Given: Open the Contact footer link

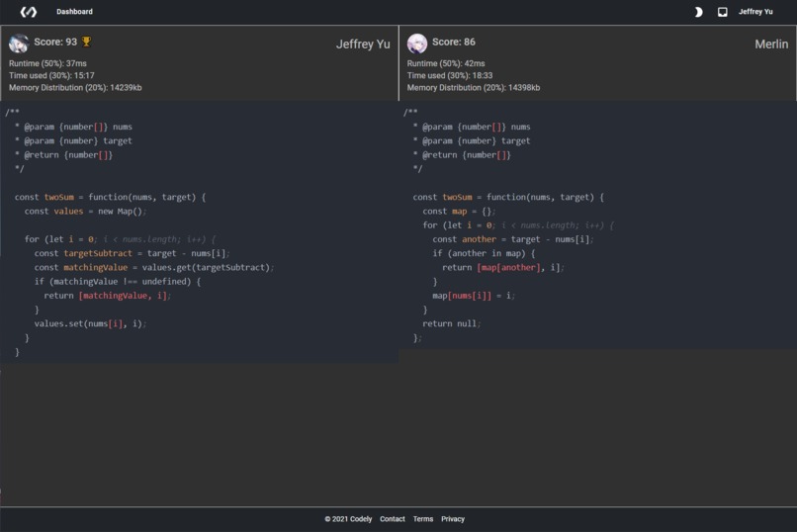Looking at the screenshot, I should tap(393, 519).
